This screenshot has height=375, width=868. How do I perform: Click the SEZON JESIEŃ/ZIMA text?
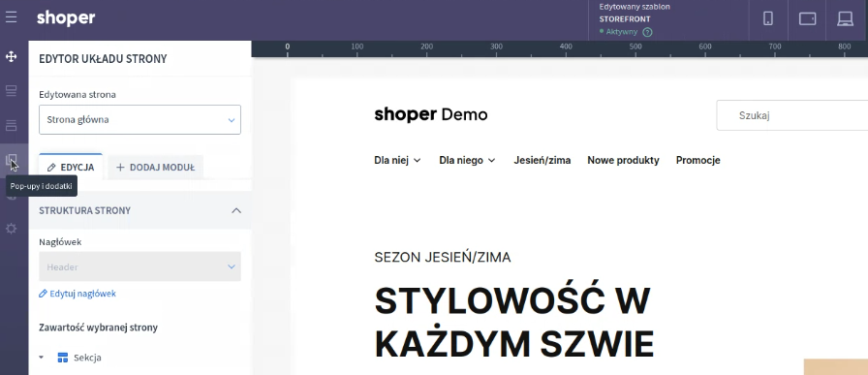tap(443, 257)
